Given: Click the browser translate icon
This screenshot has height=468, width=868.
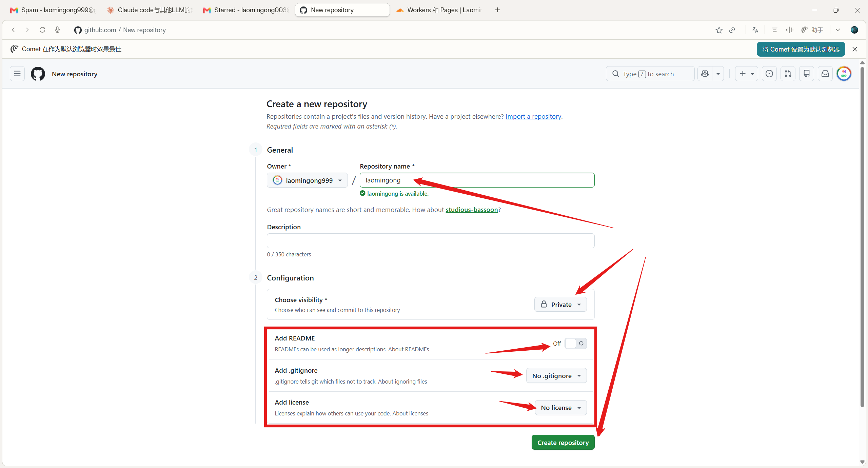Looking at the screenshot, I should [x=755, y=30].
